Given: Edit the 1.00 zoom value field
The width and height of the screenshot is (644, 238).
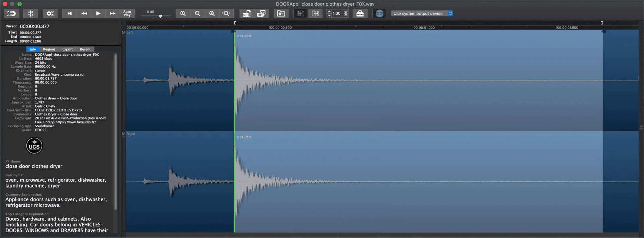Looking at the screenshot, I should pyautogui.click(x=337, y=13).
